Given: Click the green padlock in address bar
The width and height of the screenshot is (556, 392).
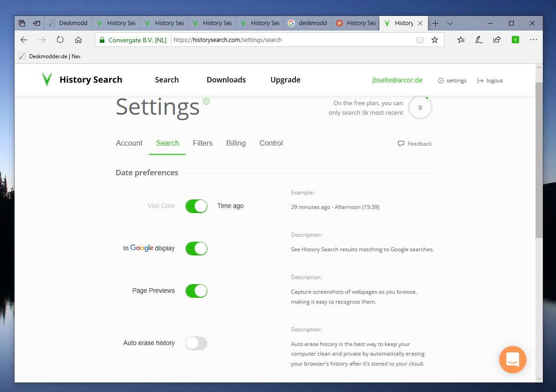Looking at the screenshot, I should click(102, 40).
